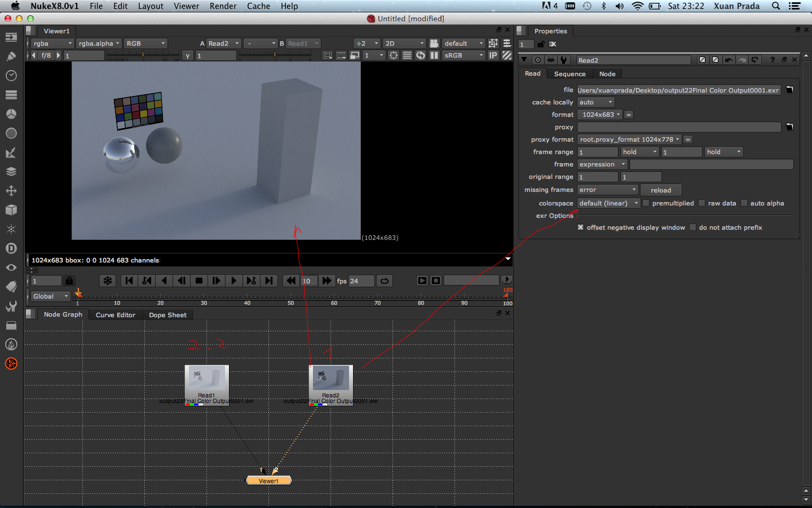Open the A input Read2 dropdown
Image resolution: width=812 pixels, height=508 pixels.
[x=224, y=43]
